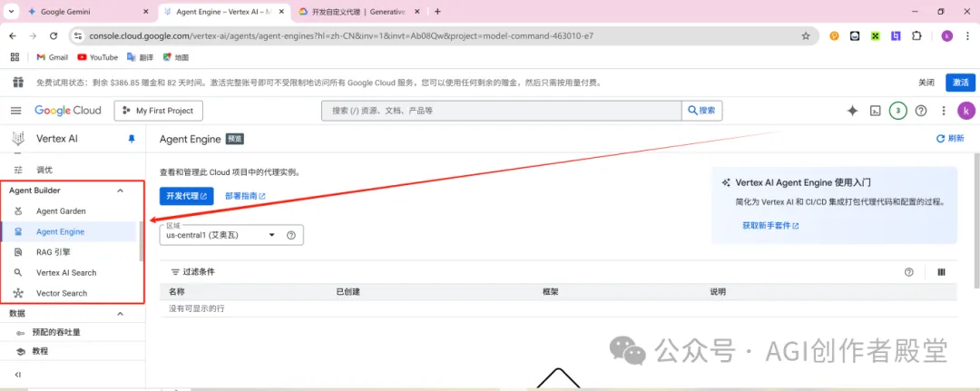Open 翻译 bookmark
This screenshot has width=980, height=391.
[x=141, y=57]
